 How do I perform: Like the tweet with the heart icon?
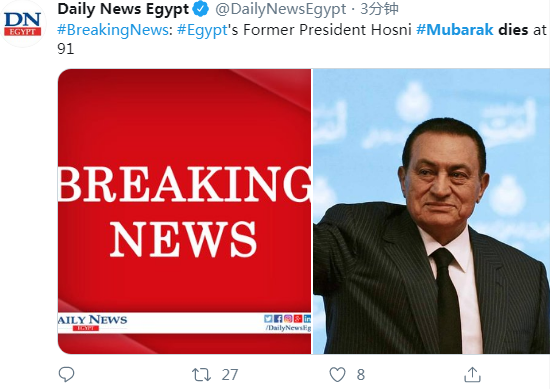click(337, 375)
